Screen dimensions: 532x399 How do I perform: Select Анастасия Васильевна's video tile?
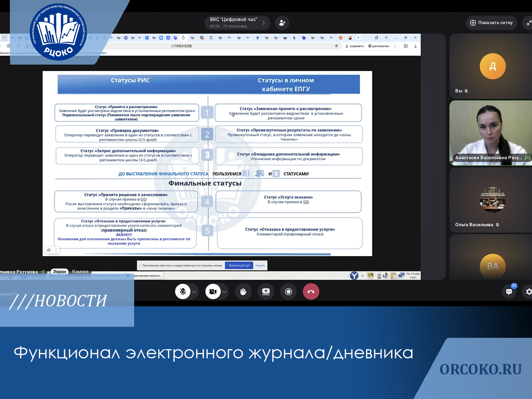pos(491,133)
